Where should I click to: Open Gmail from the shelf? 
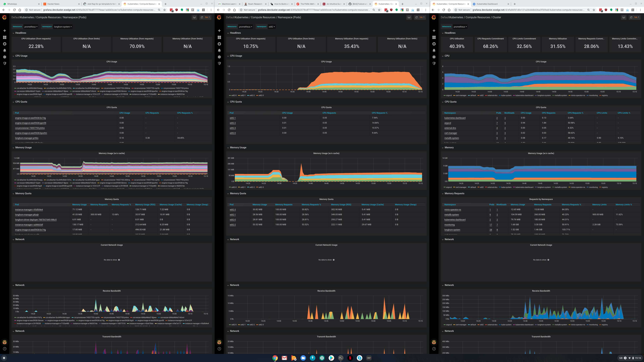(284, 358)
